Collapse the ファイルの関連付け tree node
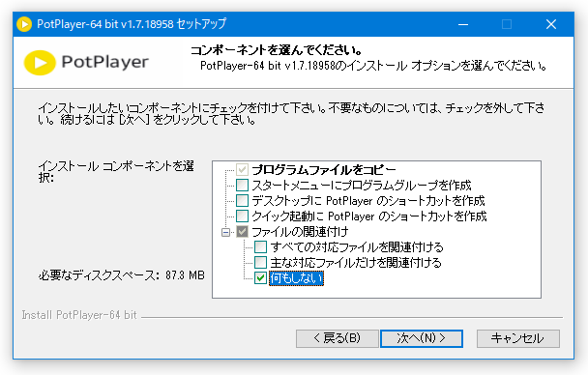 [225, 232]
